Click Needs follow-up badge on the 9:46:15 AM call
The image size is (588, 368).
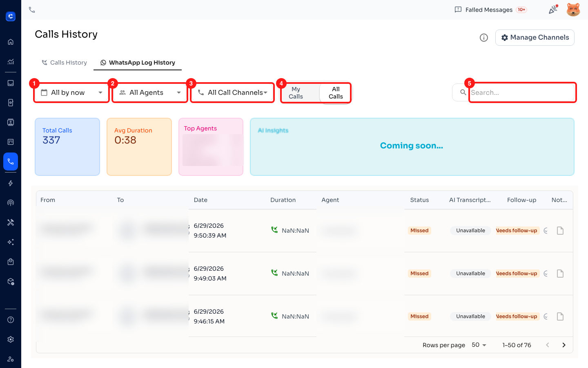[517, 316]
